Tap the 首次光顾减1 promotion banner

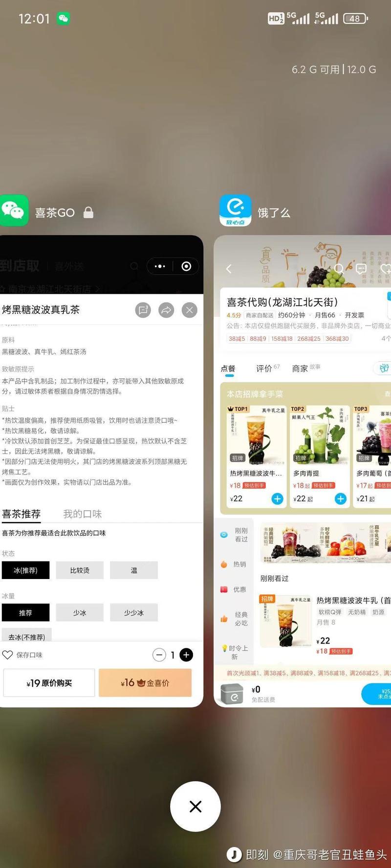[x=302, y=673]
